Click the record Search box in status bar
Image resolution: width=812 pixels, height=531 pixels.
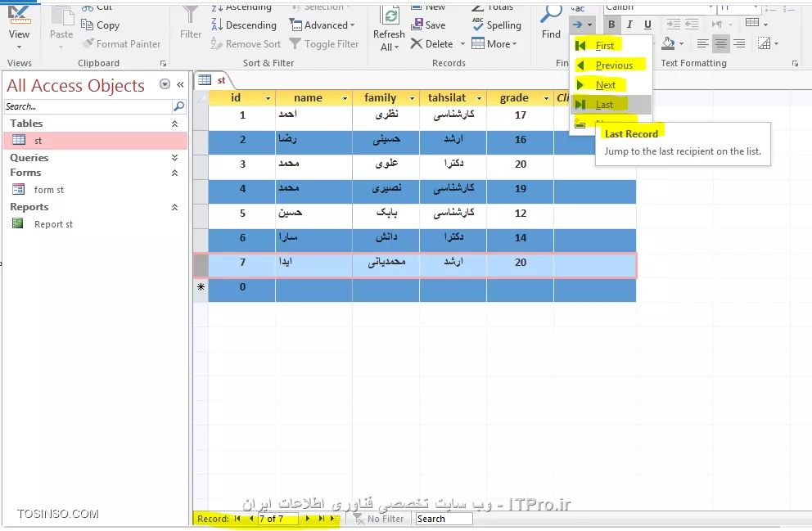(443, 519)
